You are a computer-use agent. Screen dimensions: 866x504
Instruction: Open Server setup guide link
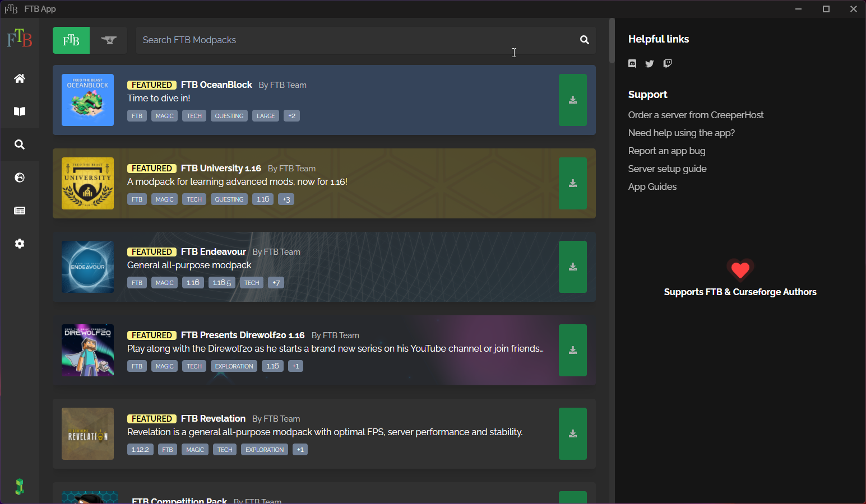click(667, 169)
